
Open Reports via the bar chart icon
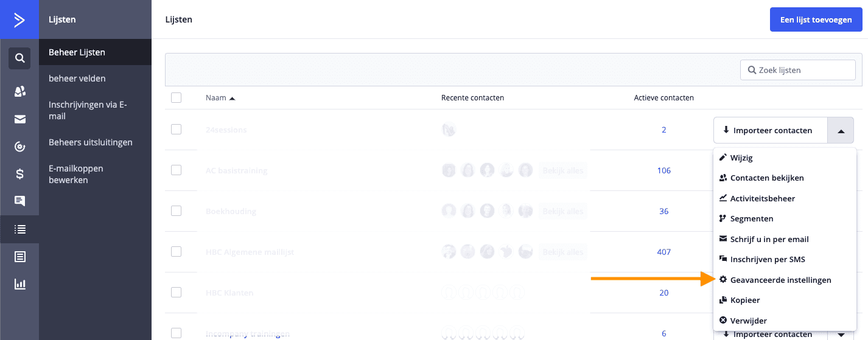[x=19, y=284]
